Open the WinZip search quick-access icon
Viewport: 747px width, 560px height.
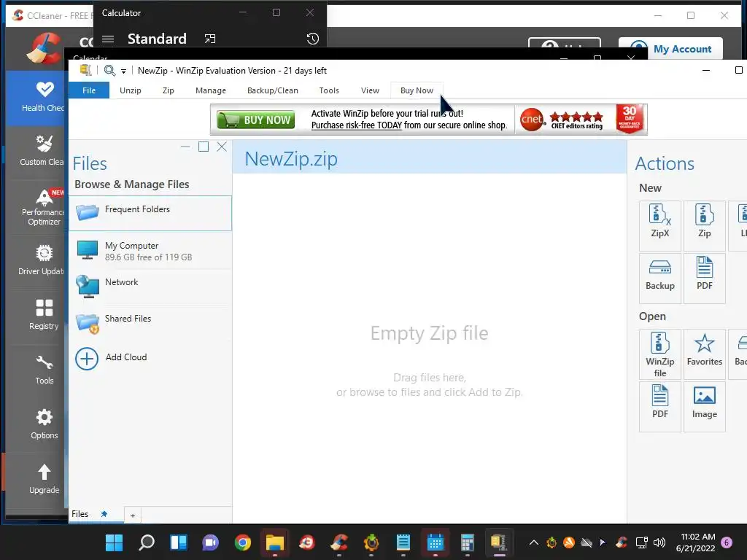tap(109, 71)
